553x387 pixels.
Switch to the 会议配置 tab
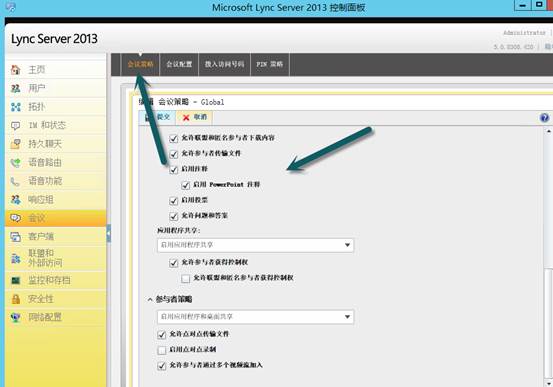click(x=179, y=64)
